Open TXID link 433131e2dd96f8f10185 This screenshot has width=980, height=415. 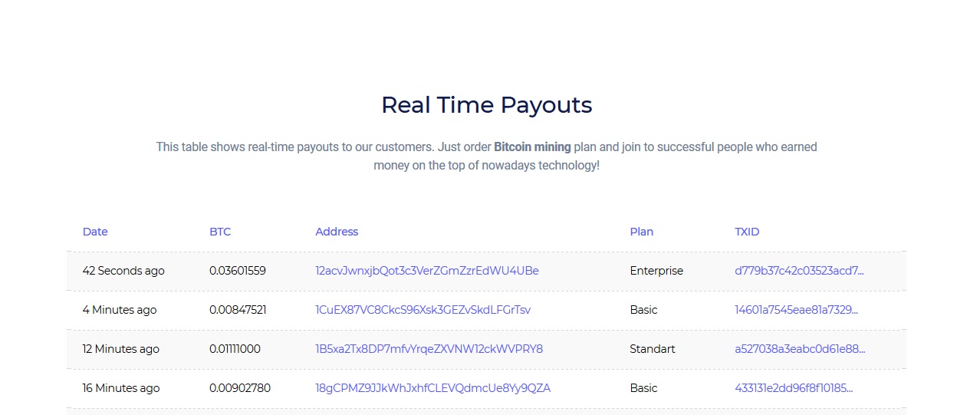794,388
